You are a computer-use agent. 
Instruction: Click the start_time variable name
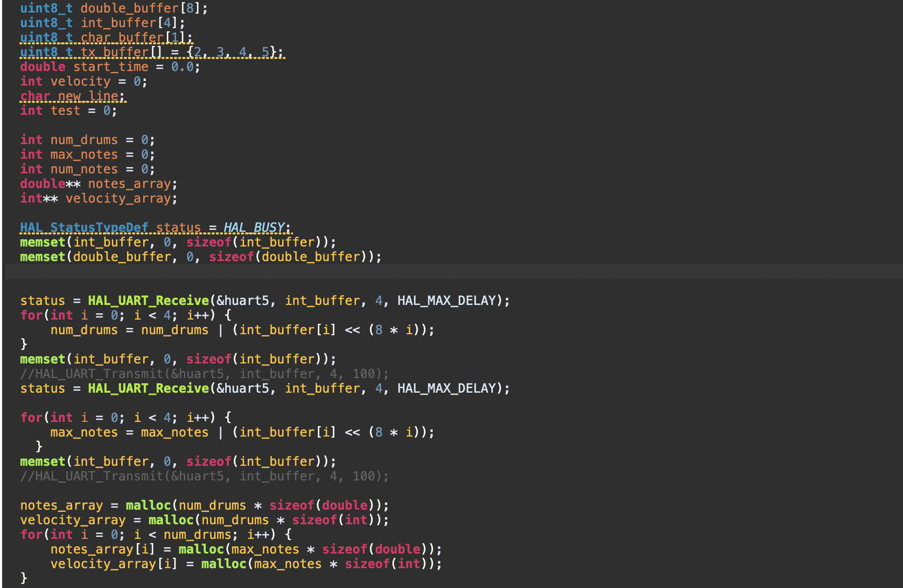pos(111,67)
